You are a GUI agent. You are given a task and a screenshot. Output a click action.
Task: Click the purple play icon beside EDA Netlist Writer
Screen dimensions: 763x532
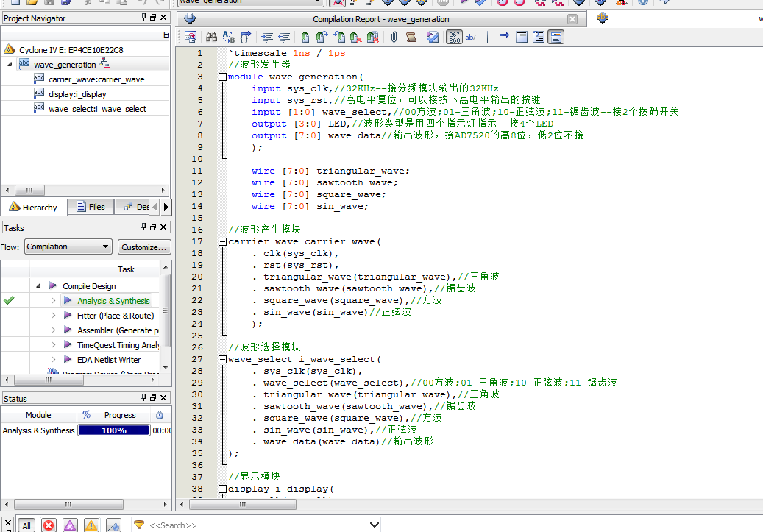[x=68, y=360]
